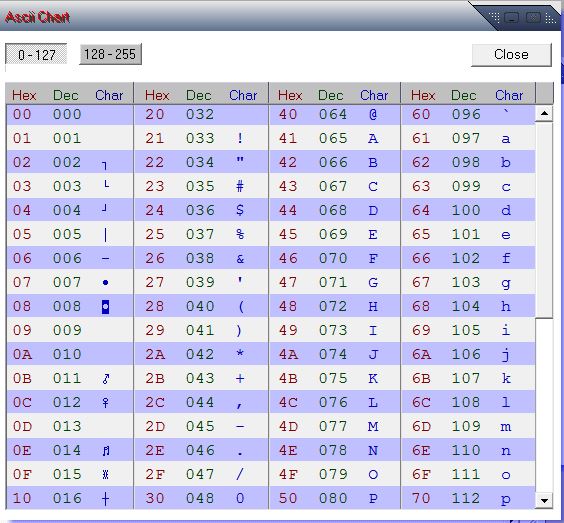The width and height of the screenshot is (564, 523).
Task: Click hex cell 2F
Action: point(155,474)
